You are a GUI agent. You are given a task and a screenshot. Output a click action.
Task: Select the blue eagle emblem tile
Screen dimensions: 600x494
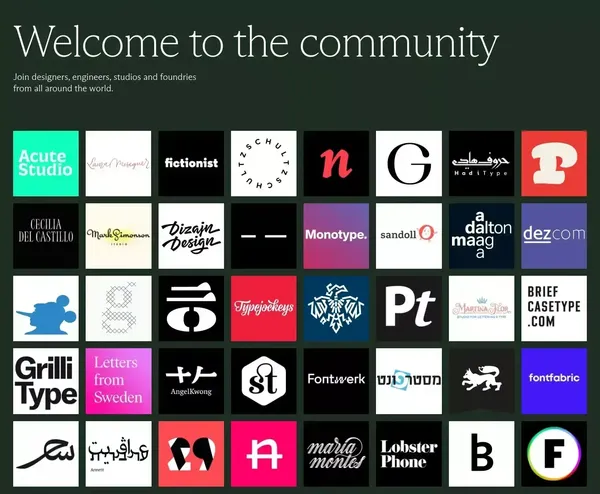click(x=336, y=308)
